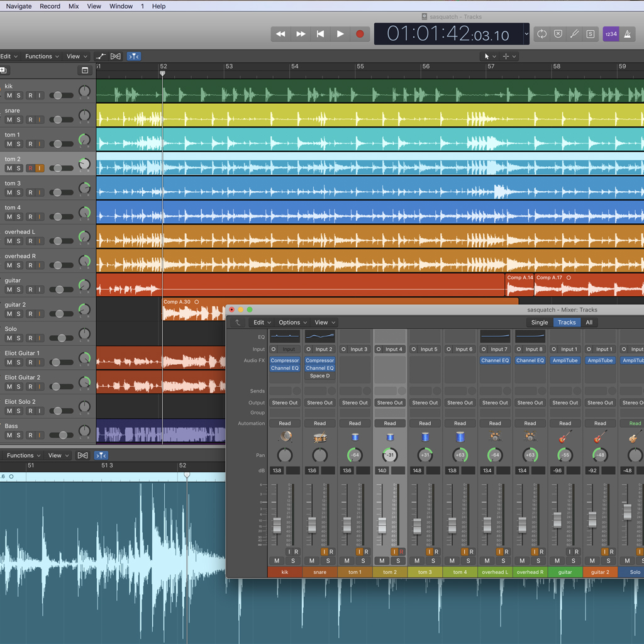This screenshot has height=644, width=644.
Task: Click the guitar 2 fader in Mixer
Action: [x=592, y=519]
